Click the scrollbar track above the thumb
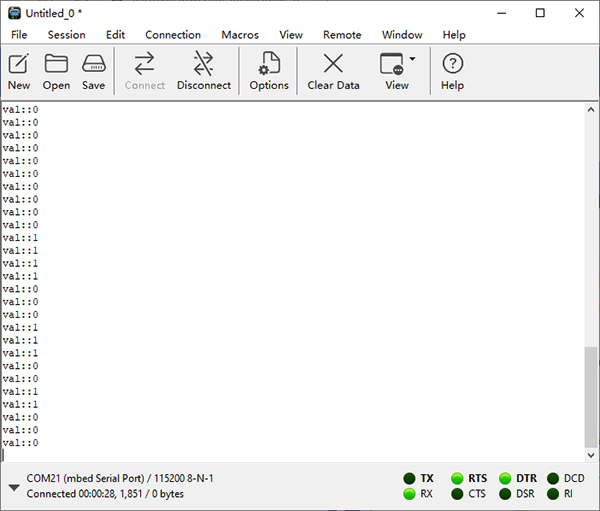Viewport: 600px width, 511px height. [x=591, y=230]
